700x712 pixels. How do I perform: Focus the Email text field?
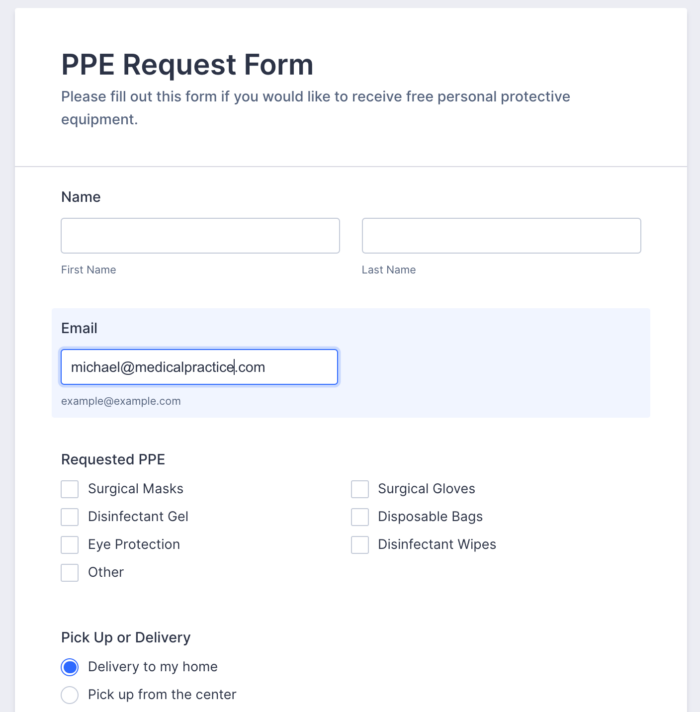(x=199, y=367)
